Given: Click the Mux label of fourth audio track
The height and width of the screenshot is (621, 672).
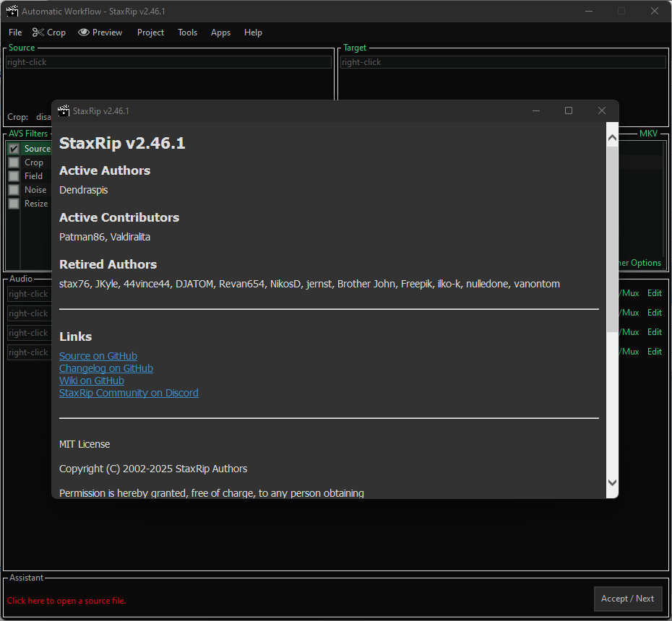Looking at the screenshot, I should pos(629,352).
